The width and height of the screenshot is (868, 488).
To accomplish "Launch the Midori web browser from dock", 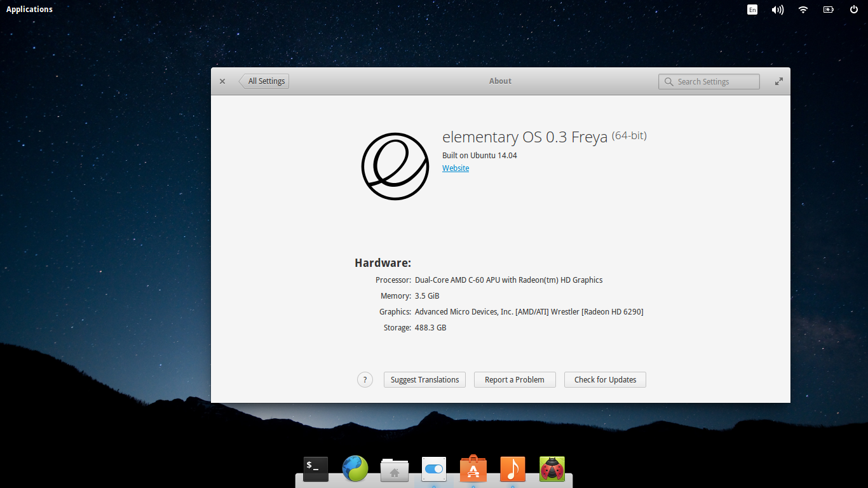I will click(355, 469).
